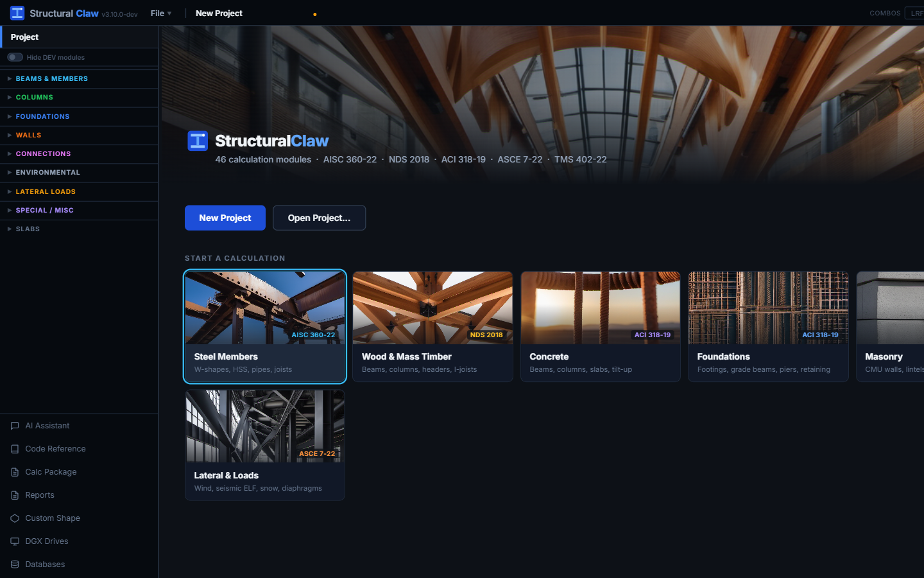924x578 pixels.
Task: Expand the SLABS section
Action: point(79,229)
